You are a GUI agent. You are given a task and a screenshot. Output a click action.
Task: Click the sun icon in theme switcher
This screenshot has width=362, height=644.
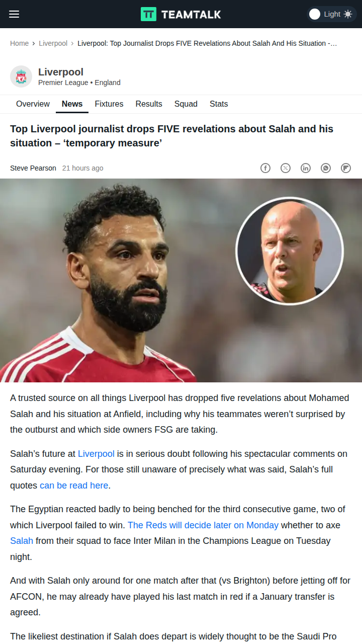click(348, 14)
